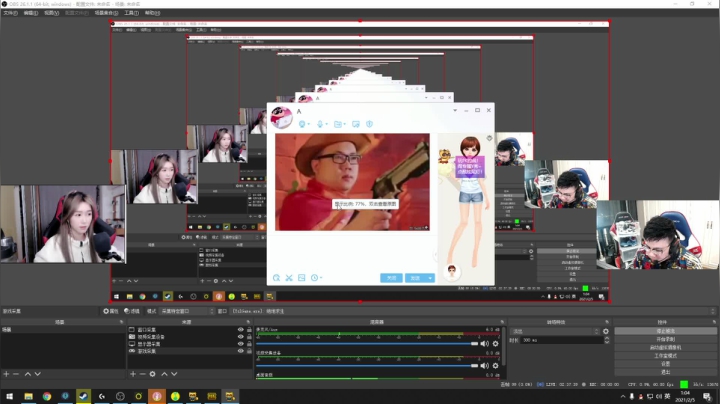This screenshot has height=404, width=720.
Task: Hide the 游戏采集 source with its eye icon
Action: pos(241,351)
